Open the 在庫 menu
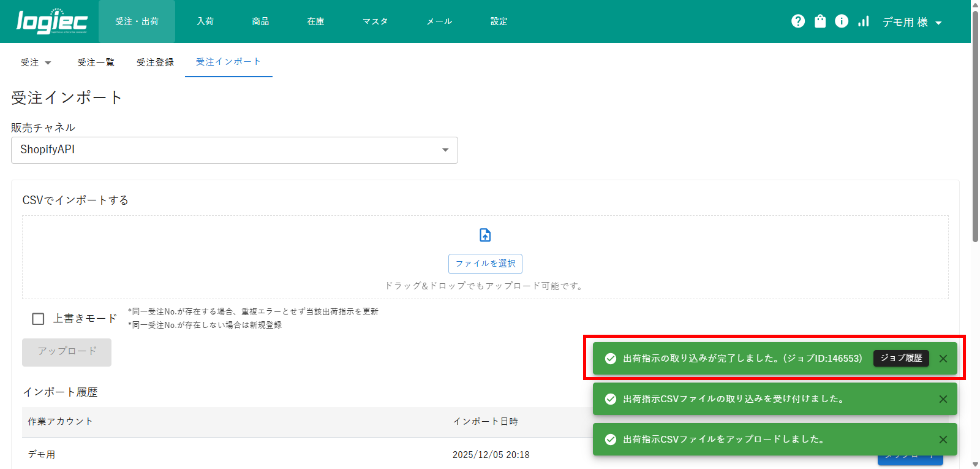Viewport: 980px width, 469px height. pos(315,21)
